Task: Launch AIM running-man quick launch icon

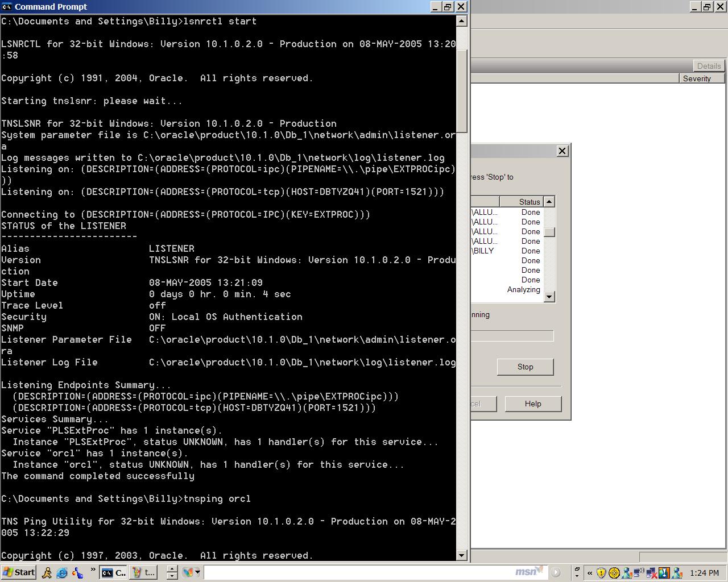Action: [47, 573]
